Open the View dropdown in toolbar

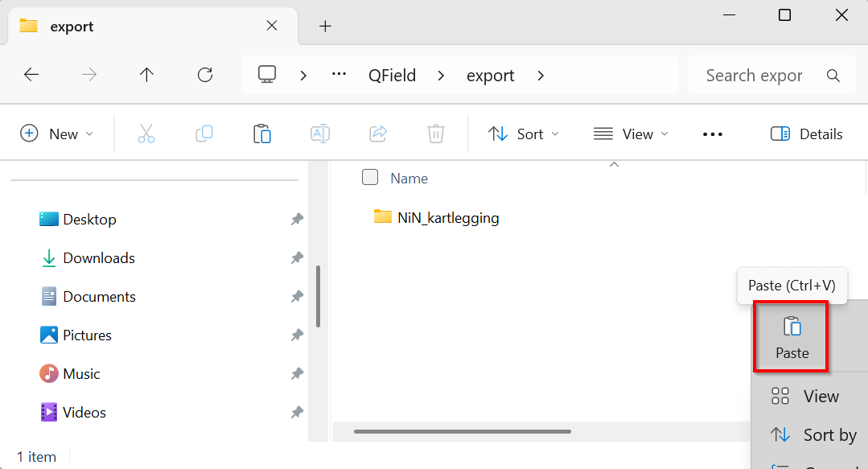(631, 134)
